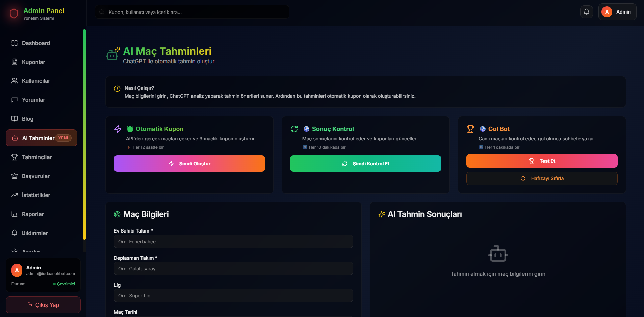Click the Kullanıcılar users icon in sidebar
Screen dimensions: 644x317
coord(15,81)
